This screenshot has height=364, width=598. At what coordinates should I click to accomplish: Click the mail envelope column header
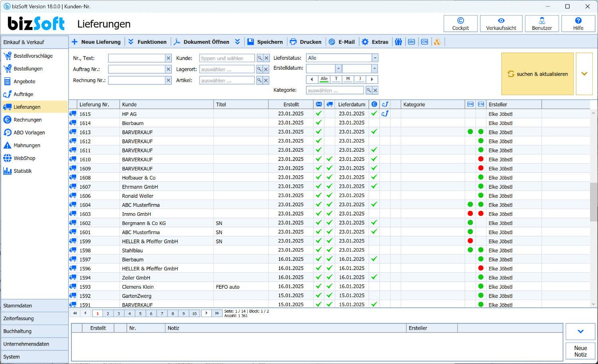(x=319, y=104)
